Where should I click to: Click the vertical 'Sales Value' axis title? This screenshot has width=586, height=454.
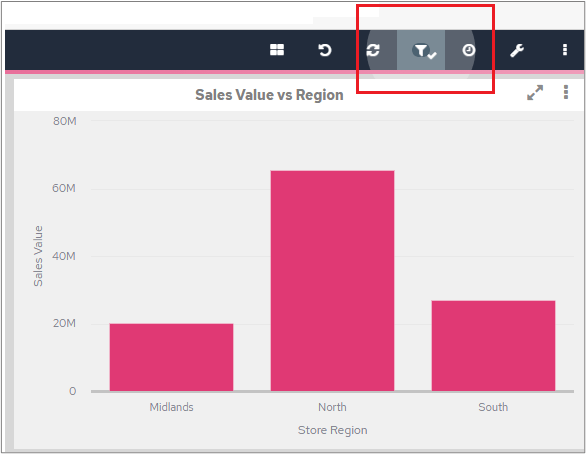(x=38, y=256)
